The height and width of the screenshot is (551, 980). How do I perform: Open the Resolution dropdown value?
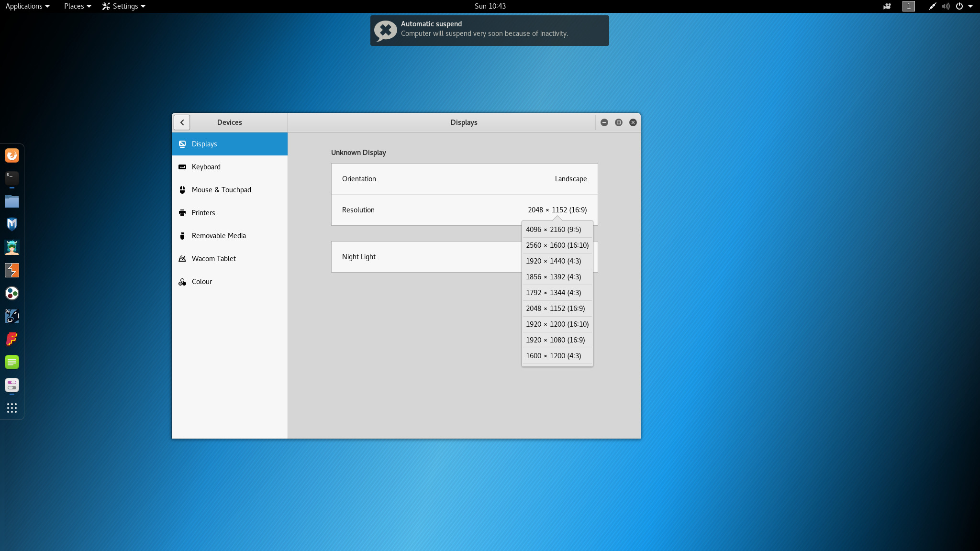pos(557,210)
